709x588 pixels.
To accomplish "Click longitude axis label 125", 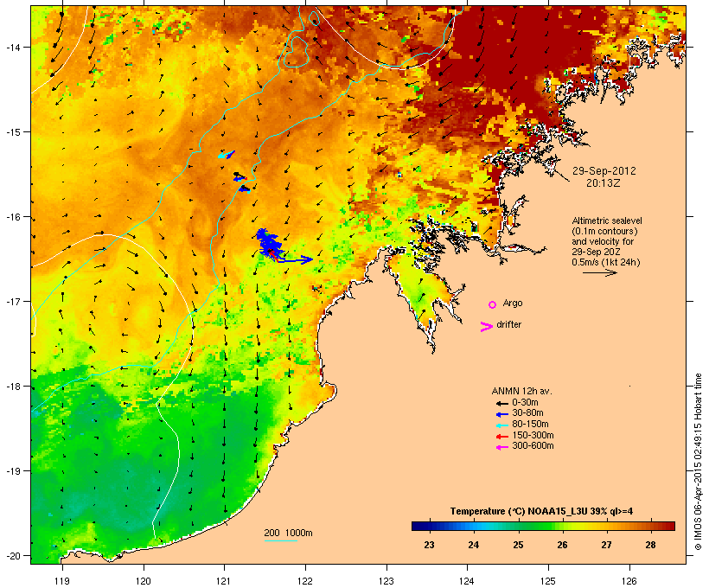I will [548, 581].
